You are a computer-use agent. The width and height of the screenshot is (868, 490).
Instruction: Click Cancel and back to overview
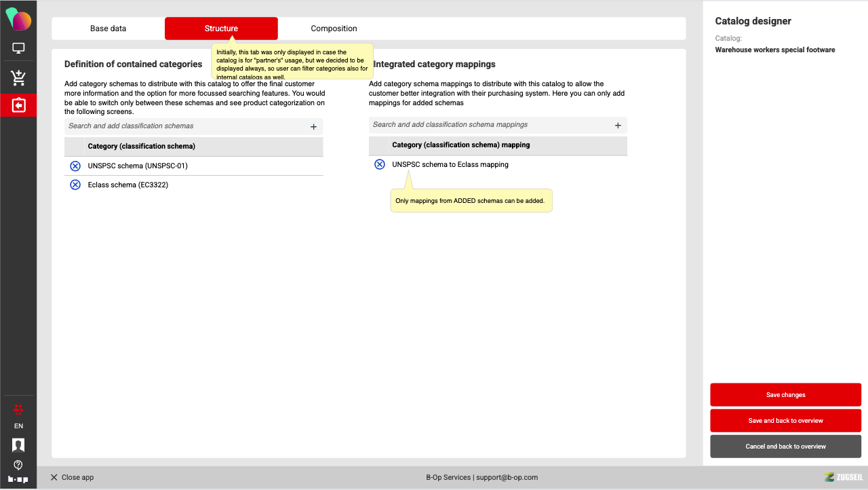(x=785, y=447)
